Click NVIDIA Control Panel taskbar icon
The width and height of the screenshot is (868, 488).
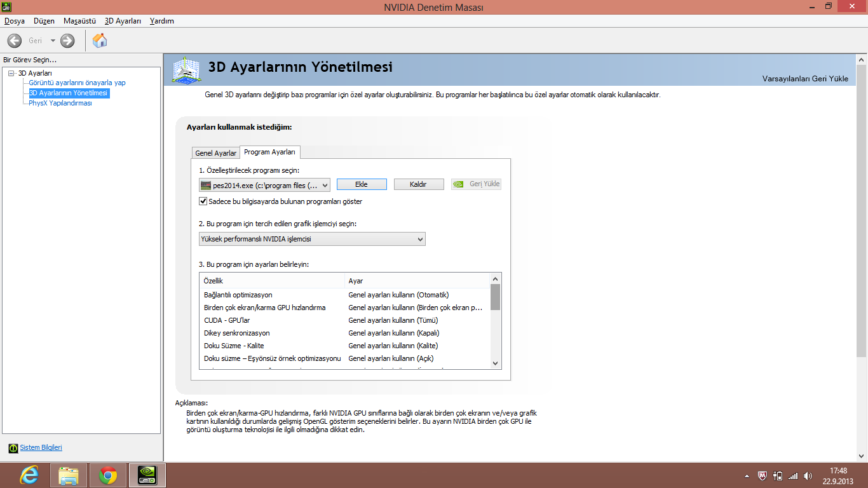147,475
